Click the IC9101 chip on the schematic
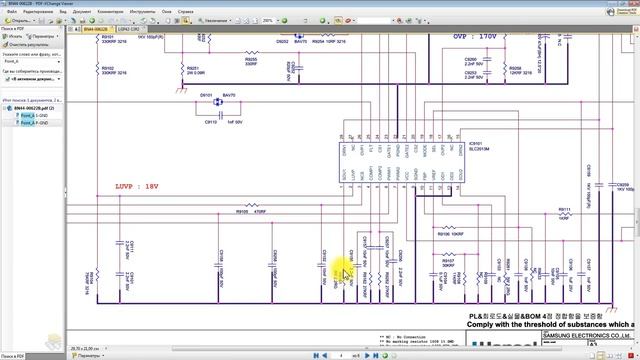The image size is (640, 360). (x=402, y=162)
